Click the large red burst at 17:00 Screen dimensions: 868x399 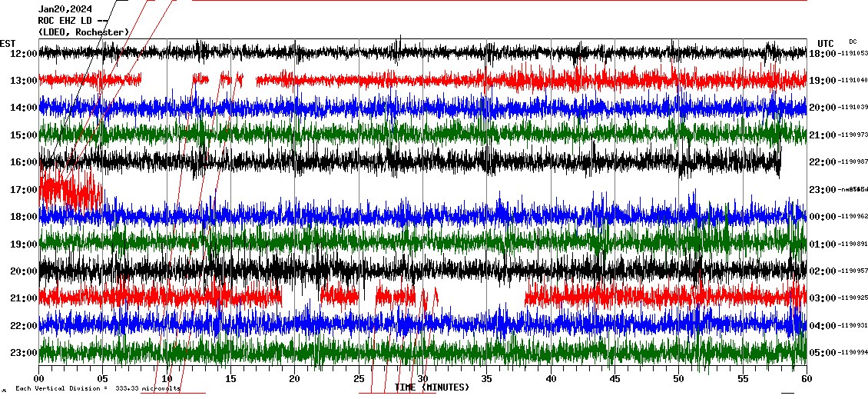69,189
